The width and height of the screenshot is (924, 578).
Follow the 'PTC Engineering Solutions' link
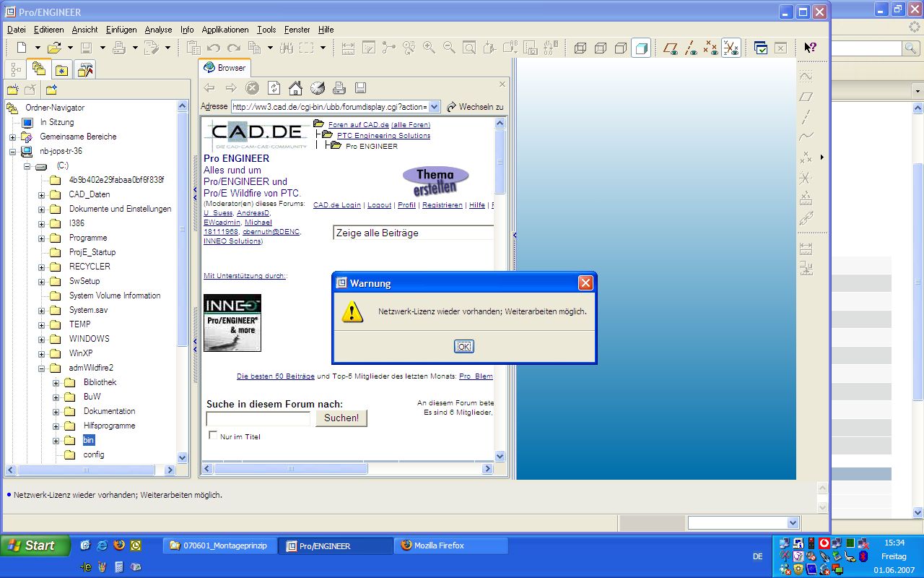coord(383,135)
